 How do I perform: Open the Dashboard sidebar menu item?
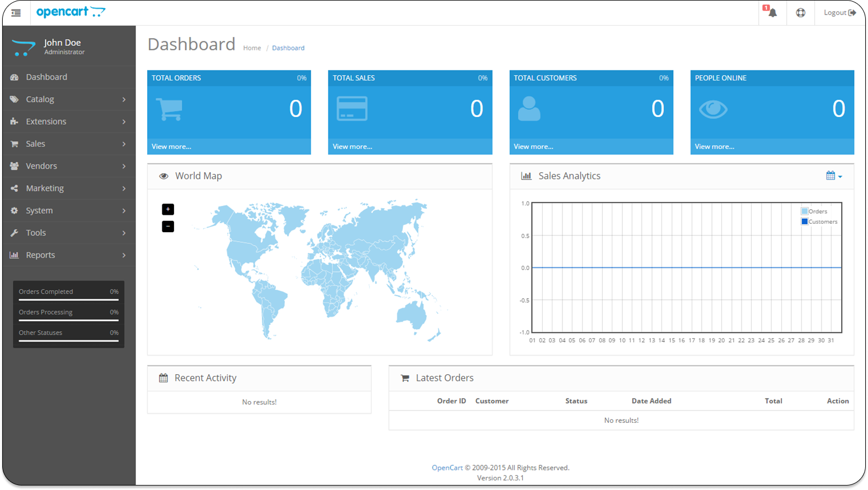click(46, 77)
